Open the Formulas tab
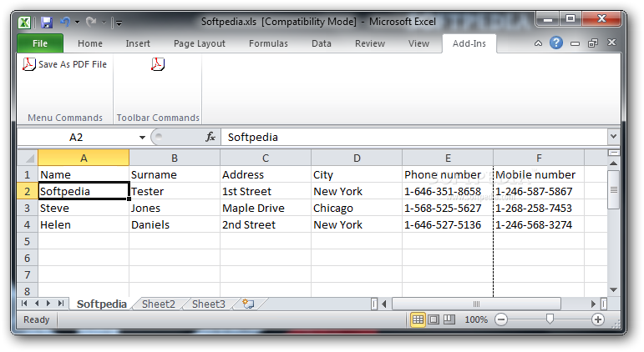This screenshot has height=352, width=644. coord(268,43)
